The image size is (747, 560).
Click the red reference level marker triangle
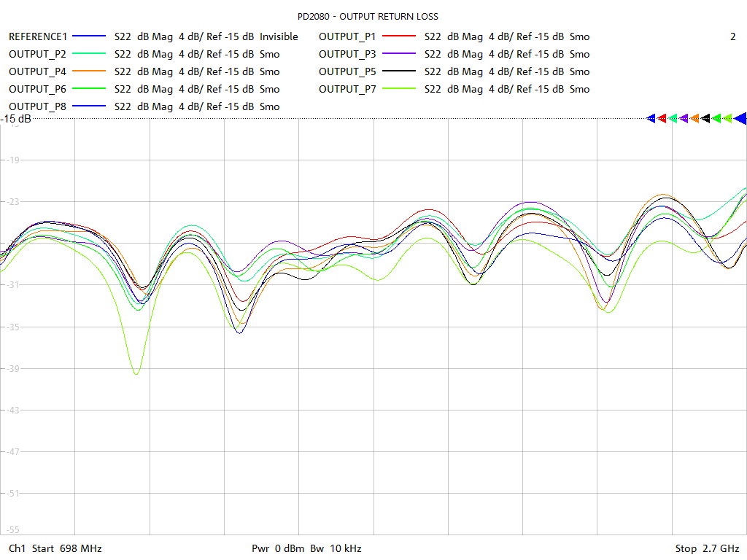(662, 119)
